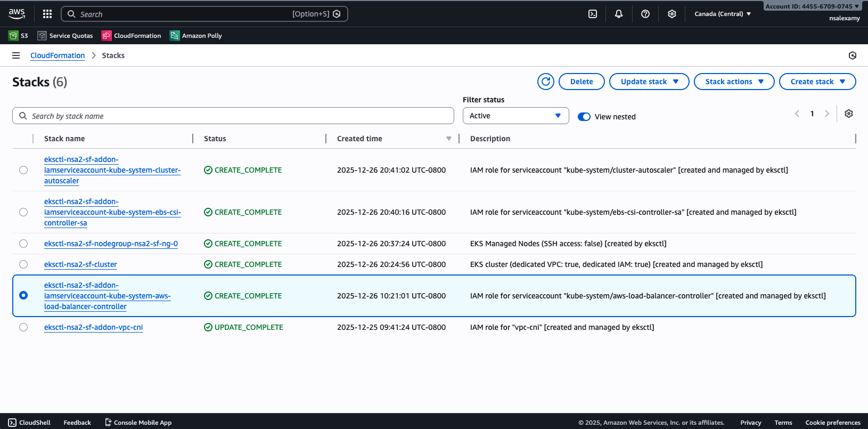Open Cookie preferences
This screenshot has width=868, height=429.
pyautogui.click(x=833, y=423)
